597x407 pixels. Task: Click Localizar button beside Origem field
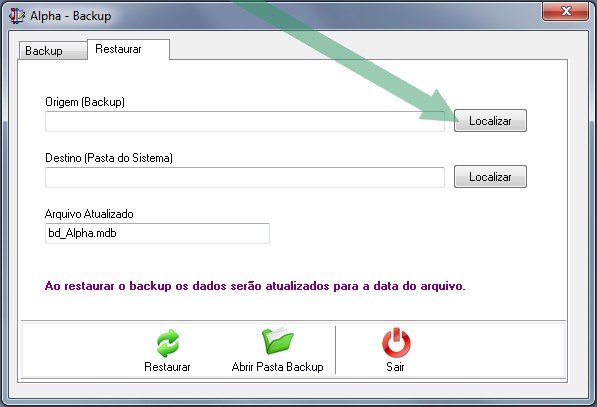[x=490, y=121]
